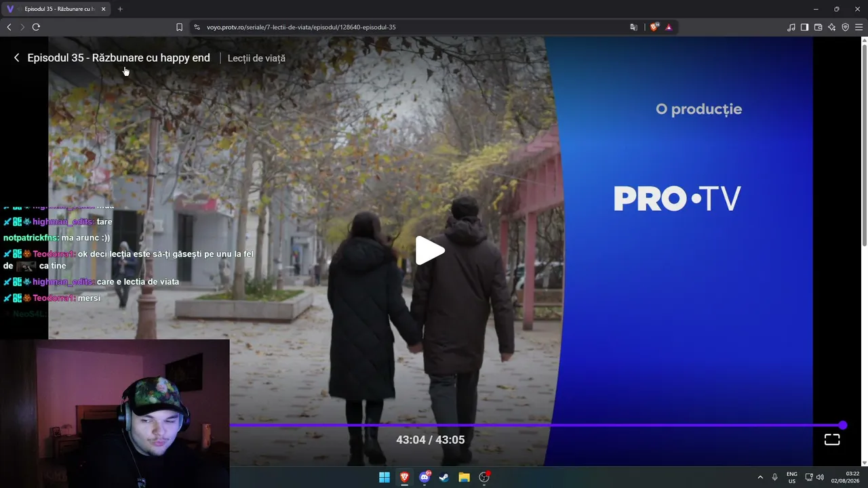868x488 pixels.
Task: Open the Brave Wallet icon
Action: point(818,27)
